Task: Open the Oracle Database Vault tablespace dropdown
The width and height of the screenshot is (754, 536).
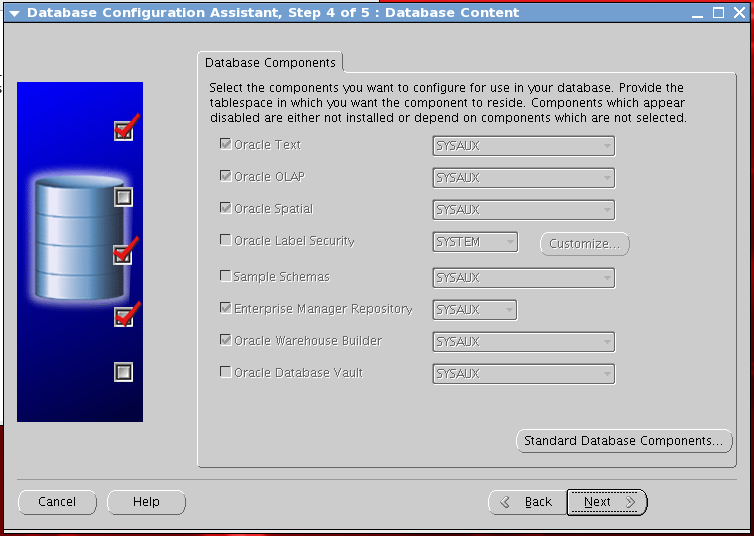Action: pos(524,374)
